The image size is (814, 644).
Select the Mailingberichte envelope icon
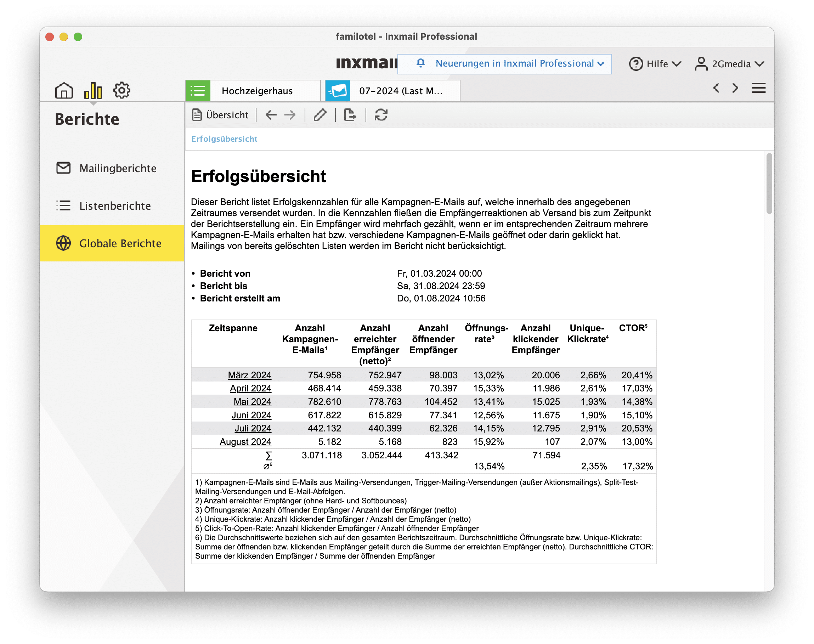click(x=63, y=169)
